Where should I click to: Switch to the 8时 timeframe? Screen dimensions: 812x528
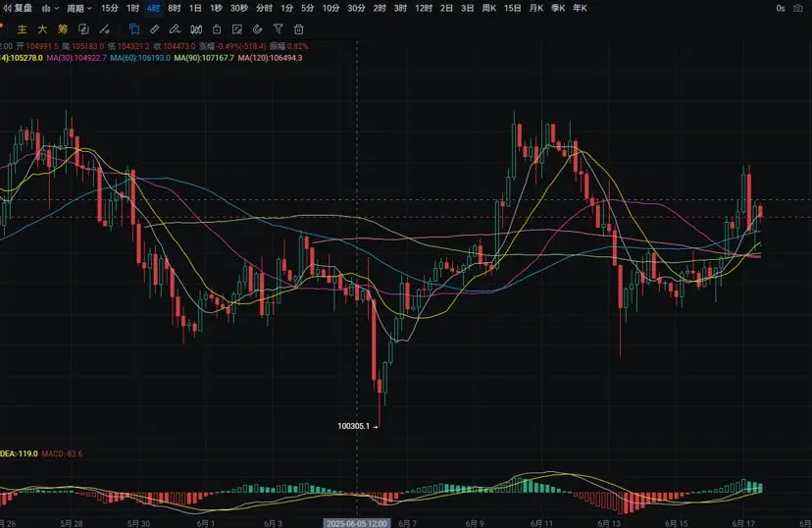click(174, 8)
